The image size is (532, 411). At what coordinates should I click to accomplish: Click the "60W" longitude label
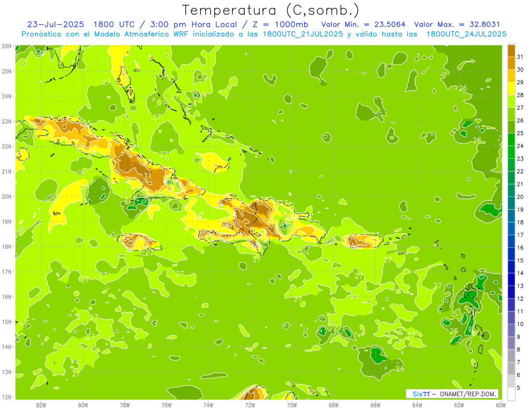click(501, 404)
